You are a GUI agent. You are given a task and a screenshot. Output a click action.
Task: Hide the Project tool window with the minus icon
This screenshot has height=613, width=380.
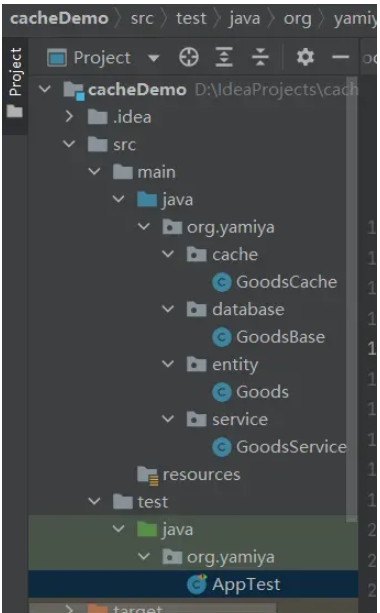[x=341, y=57]
